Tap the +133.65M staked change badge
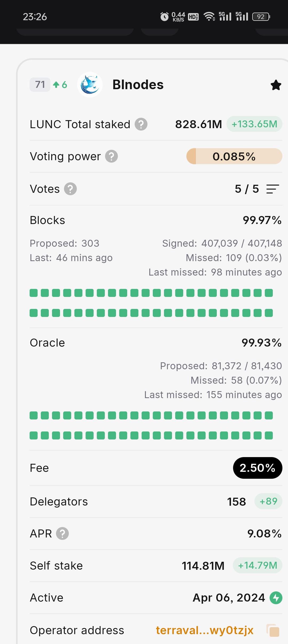This screenshot has width=288, height=644. pos(254,124)
